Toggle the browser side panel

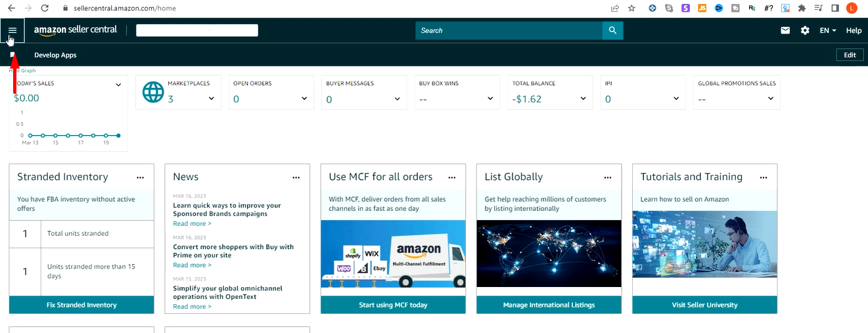coord(835,9)
